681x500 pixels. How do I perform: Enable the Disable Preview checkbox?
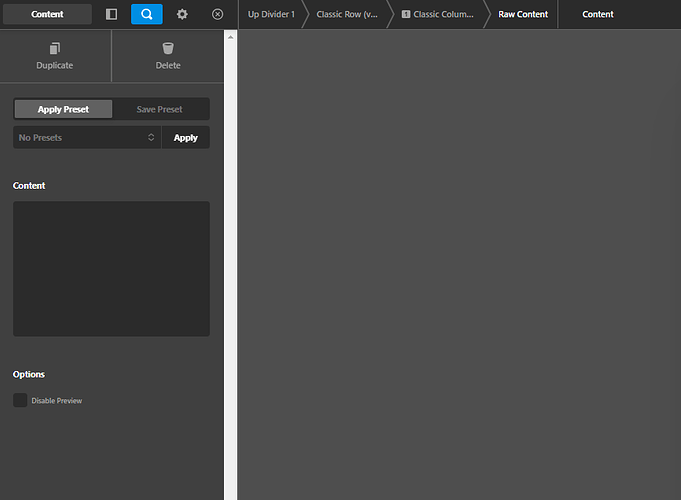pyautogui.click(x=20, y=400)
